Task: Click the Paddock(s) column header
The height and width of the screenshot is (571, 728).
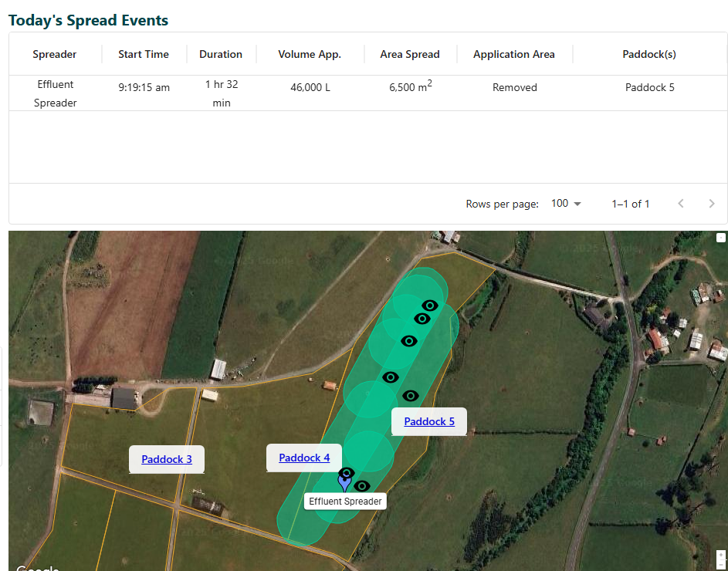Action: coord(649,54)
